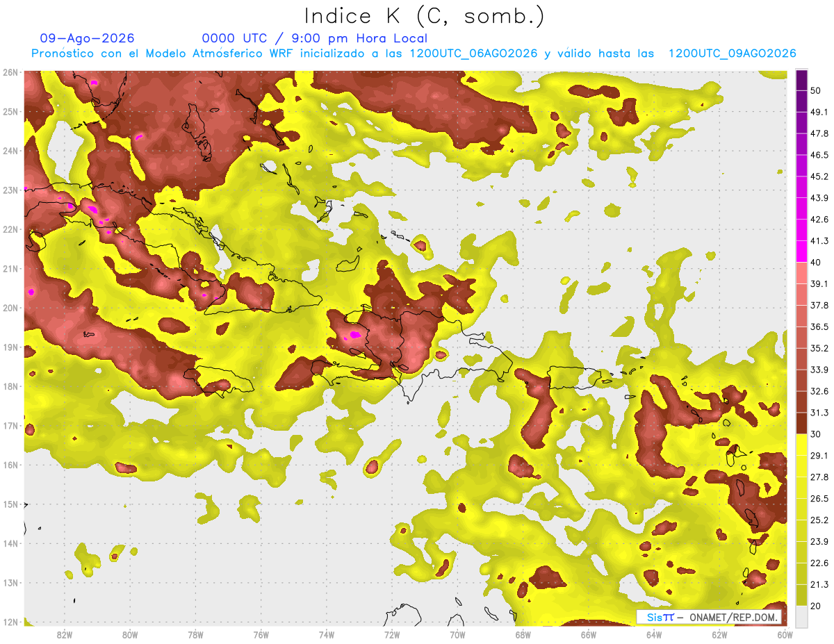Click the 'Modelo Atmosferico WRF' forecast description line

(414, 53)
